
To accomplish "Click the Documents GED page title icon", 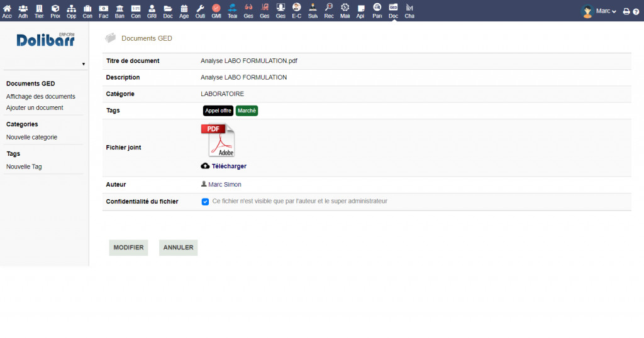I will click(110, 38).
